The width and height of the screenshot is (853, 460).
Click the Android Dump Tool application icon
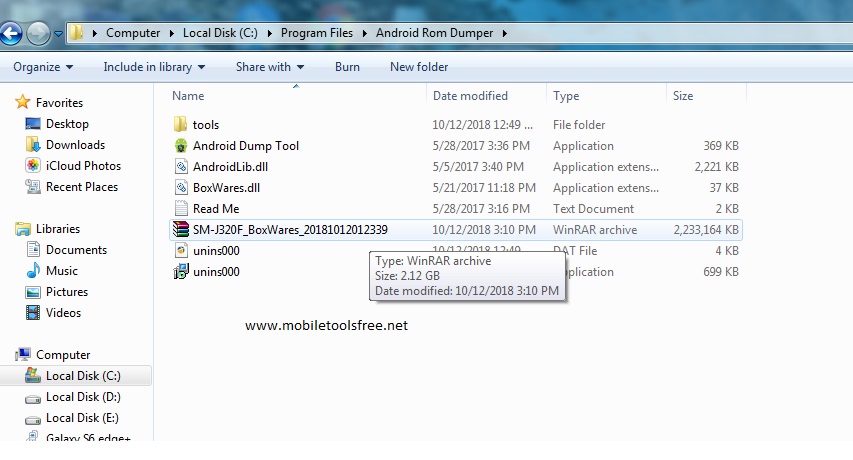point(181,145)
